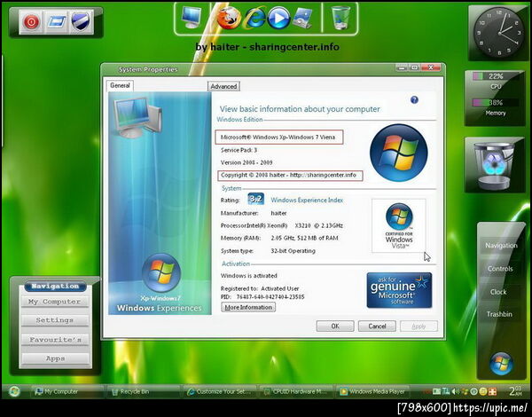Image resolution: width=532 pixels, height=417 pixels.
Task: Select Navigation in the right sidebar
Action: tap(501, 246)
